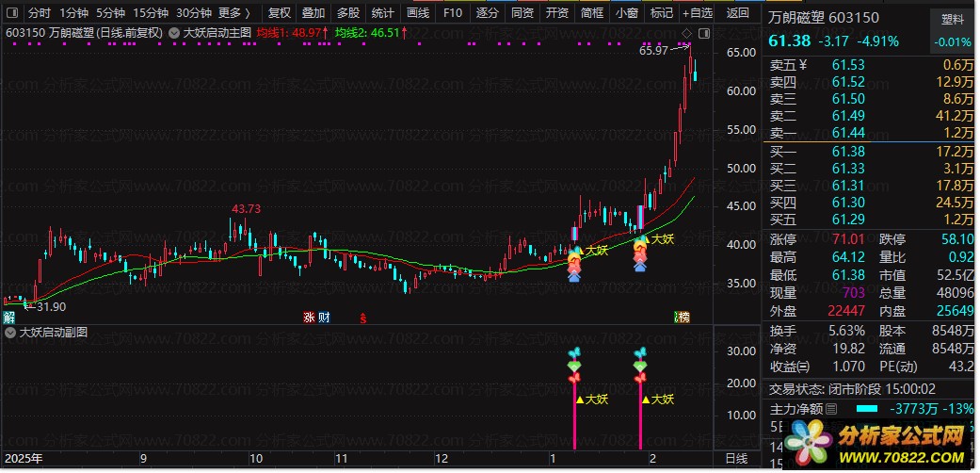The height and width of the screenshot is (473, 980).
Task: Switch to 分时 intraday view
Action: tap(40, 12)
